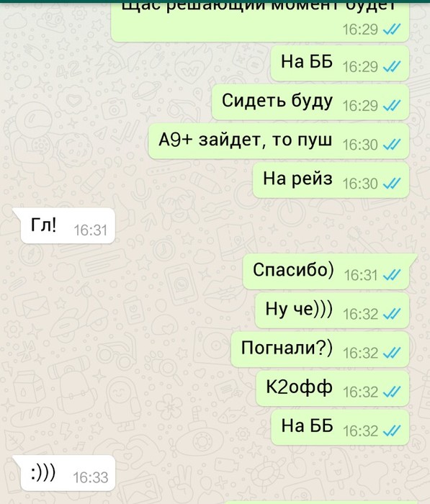Tap the blue checkmarks on 'Спасибо)' message

pos(392,275)
